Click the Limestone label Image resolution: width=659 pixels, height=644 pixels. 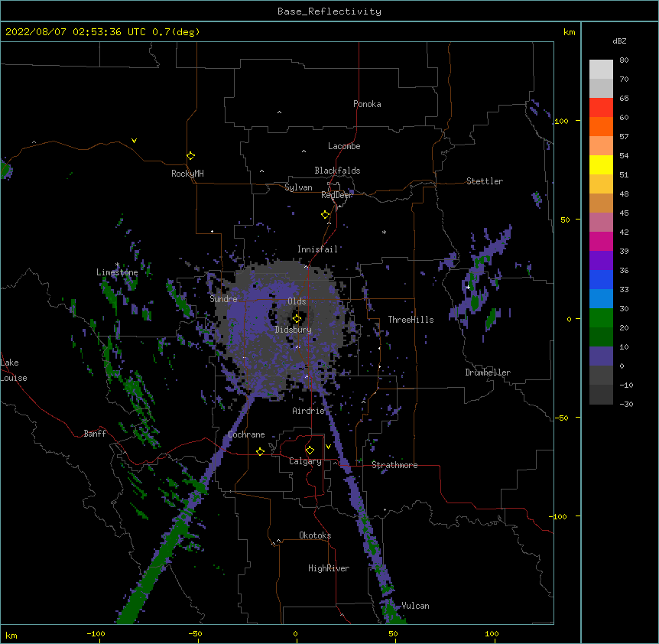click(x=117, y=272)
